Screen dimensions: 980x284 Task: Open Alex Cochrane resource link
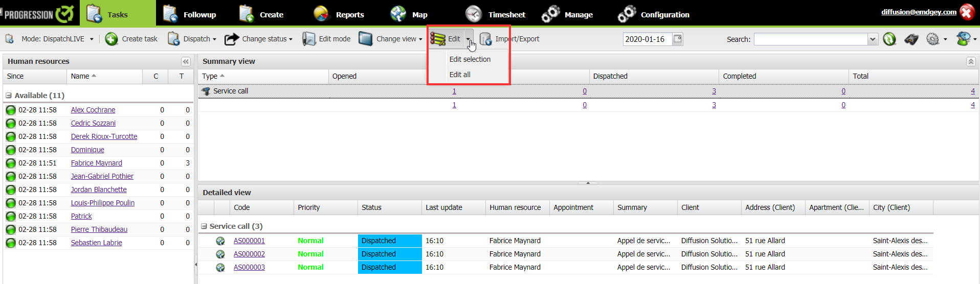pyautogui.click(x=93, y=110)
